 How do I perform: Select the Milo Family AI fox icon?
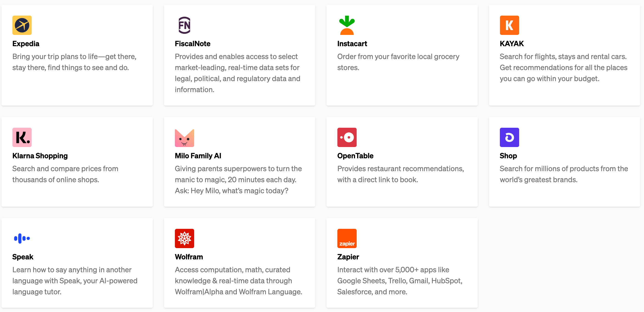pos(184,137)
